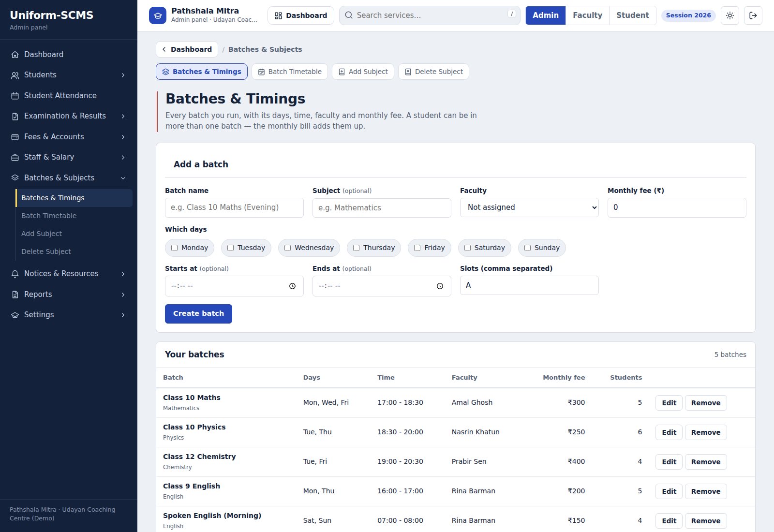The width and height of the screenshot is (774, 532).
Task: Check the Monday checkbox
Action: 174,248
